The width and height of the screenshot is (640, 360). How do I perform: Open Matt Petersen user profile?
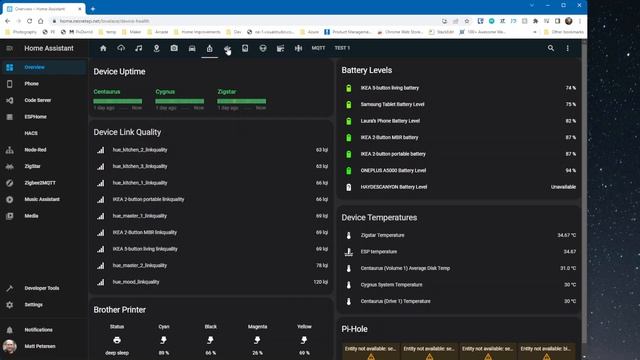pyautogui.click(x=43, y=346)
